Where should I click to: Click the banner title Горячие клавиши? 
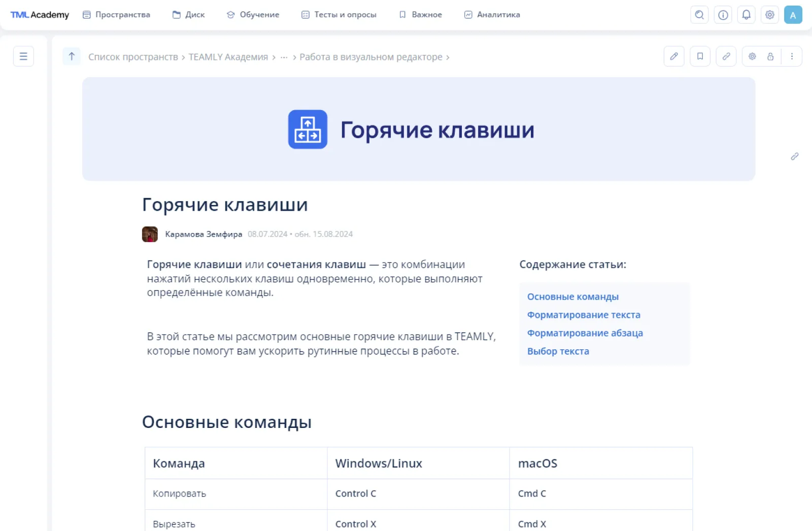pyautogui.click(x=437, y=130)
